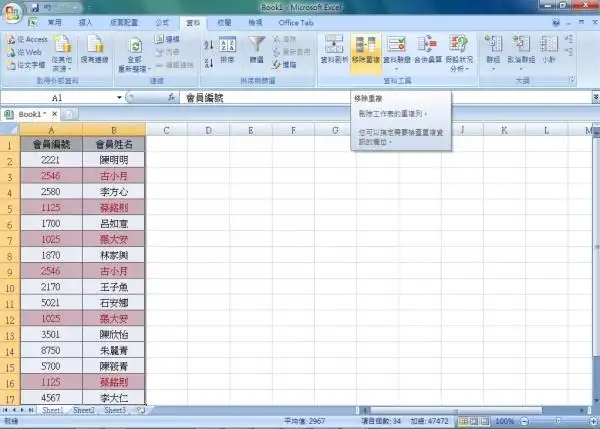Expand the Name Box dropdown arrow
The image size is (600, 429).
click(119, 98)
